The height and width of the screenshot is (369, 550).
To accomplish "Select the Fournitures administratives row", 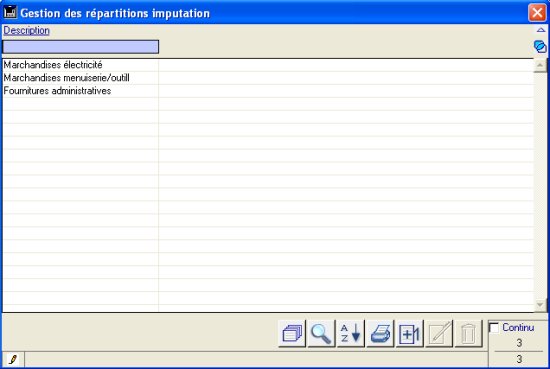I will point(268,91).
